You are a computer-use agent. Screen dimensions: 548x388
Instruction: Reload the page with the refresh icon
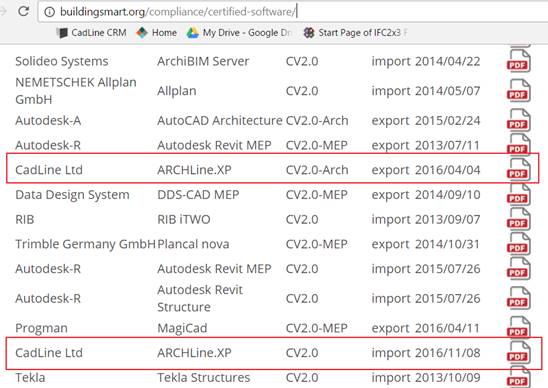[x=23, y=11]
